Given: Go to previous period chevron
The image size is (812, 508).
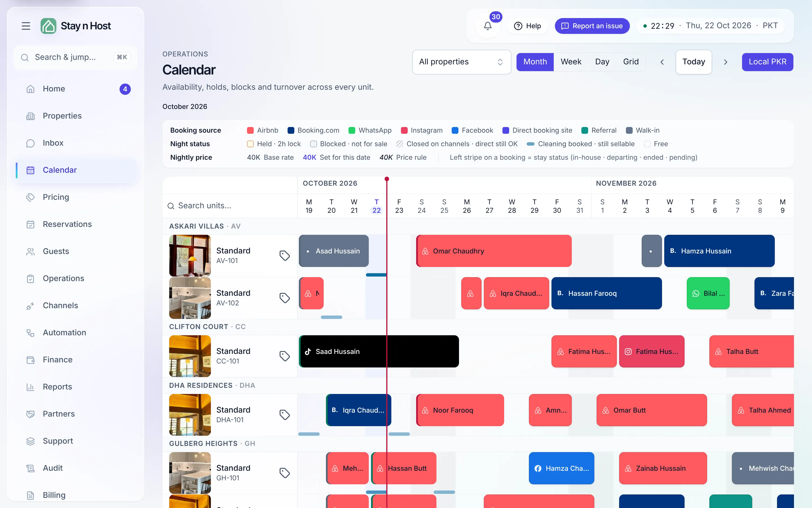Looking at the screenshot, I should [662, 62].
